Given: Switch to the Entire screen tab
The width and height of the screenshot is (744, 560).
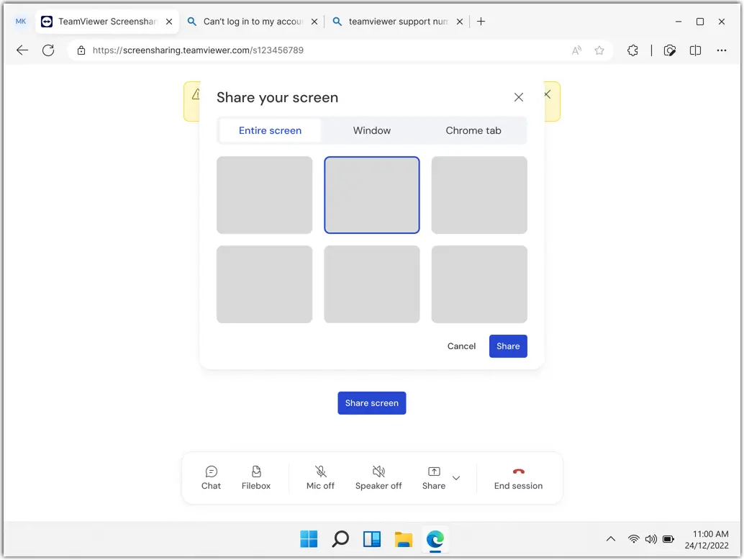Looking at the screenshot, I should 270,130.
